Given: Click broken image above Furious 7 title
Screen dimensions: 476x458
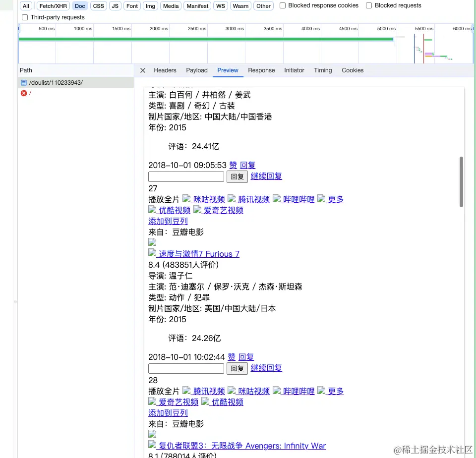Looking at the screenshot, I should 152,242.
